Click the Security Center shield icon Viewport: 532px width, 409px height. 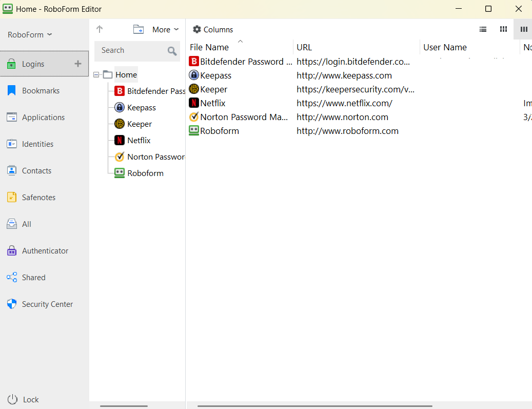(11, 304)
